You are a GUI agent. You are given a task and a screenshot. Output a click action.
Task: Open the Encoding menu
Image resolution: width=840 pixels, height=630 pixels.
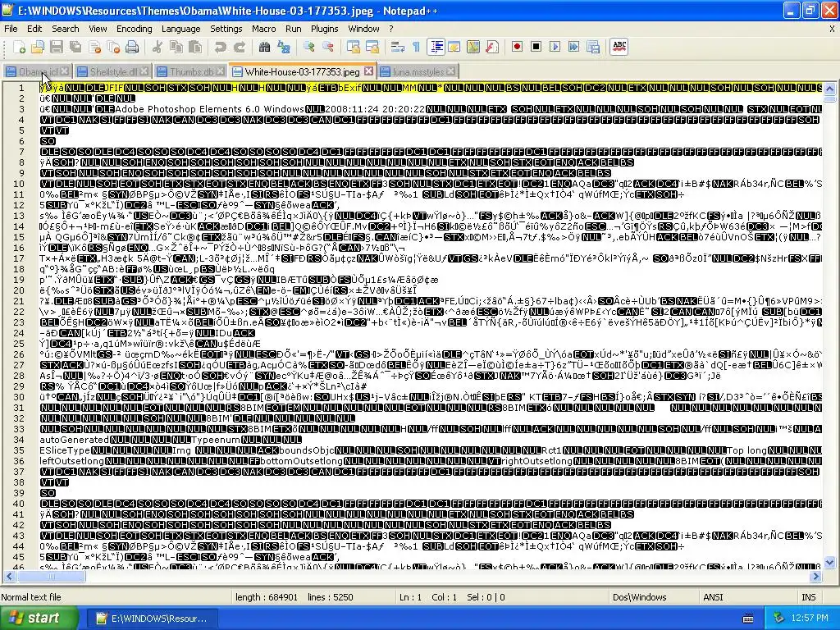point(134,29)
